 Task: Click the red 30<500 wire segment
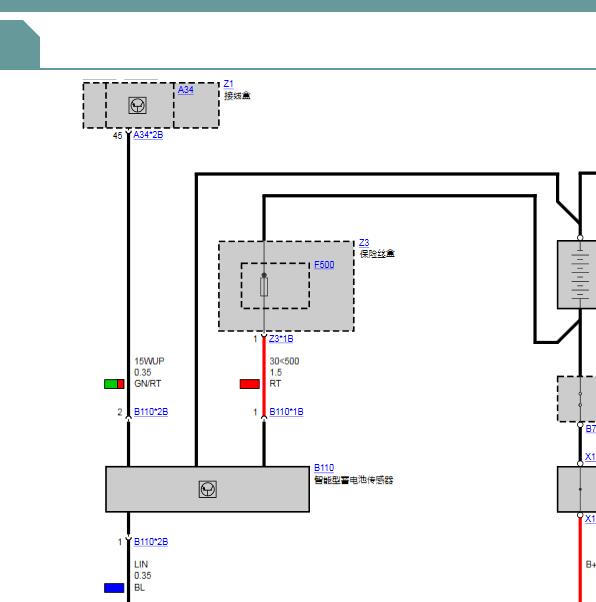point(264,376)
